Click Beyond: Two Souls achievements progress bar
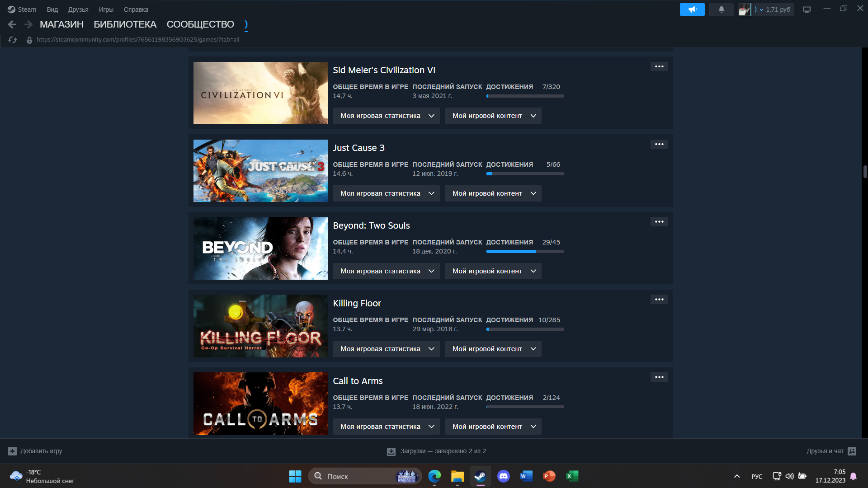The height and width of the screenshot is (488, 868). 525,251
